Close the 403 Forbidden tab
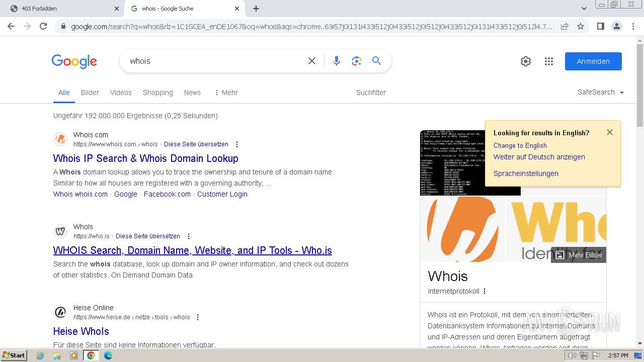 117,9
